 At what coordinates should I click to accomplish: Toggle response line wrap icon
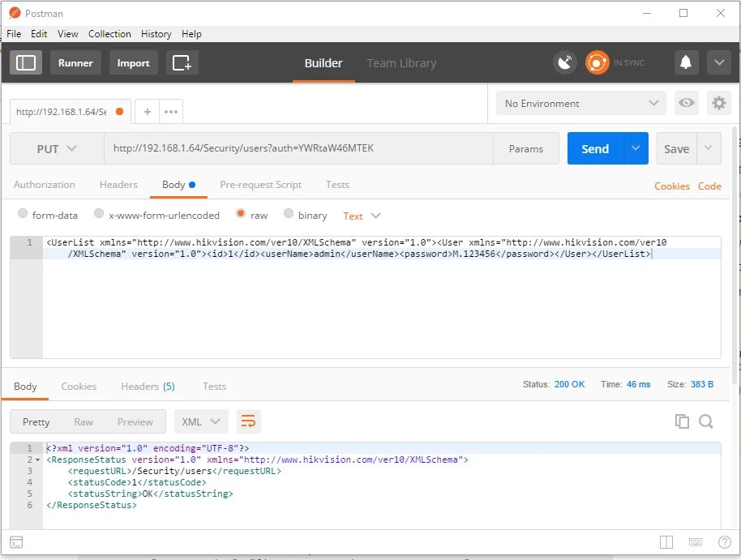pyautogui.click(x=248, y=421)
